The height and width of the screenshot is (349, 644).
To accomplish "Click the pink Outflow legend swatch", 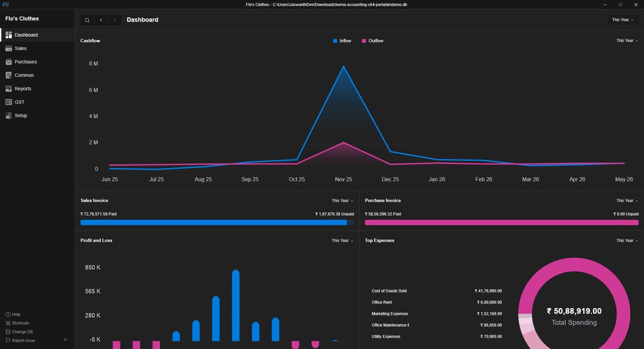I will [x=364, y=41].
